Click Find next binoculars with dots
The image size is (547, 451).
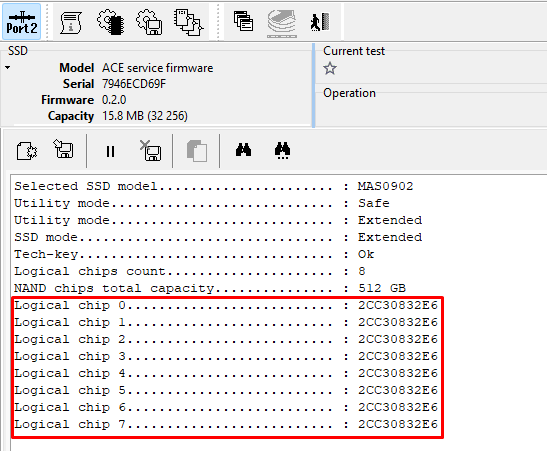[x=283, y=150]
